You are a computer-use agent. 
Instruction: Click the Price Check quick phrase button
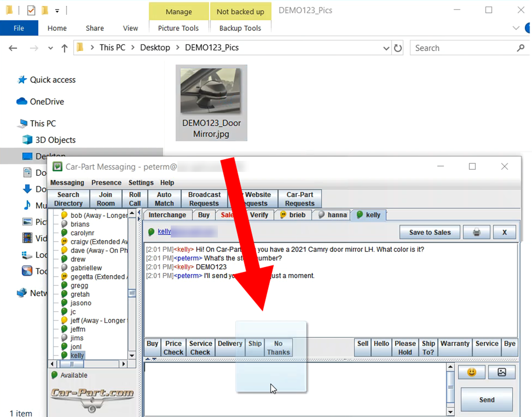[174, 348]
